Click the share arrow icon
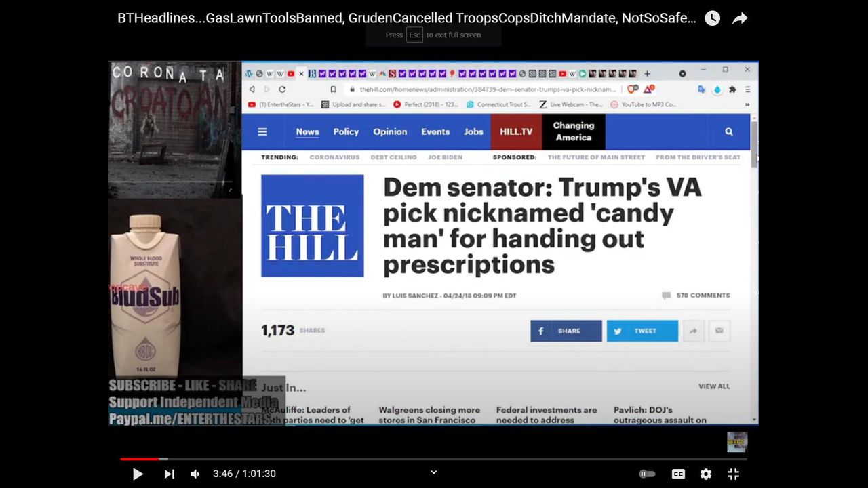This screenshot has width=868, height=488. point(740,18)
